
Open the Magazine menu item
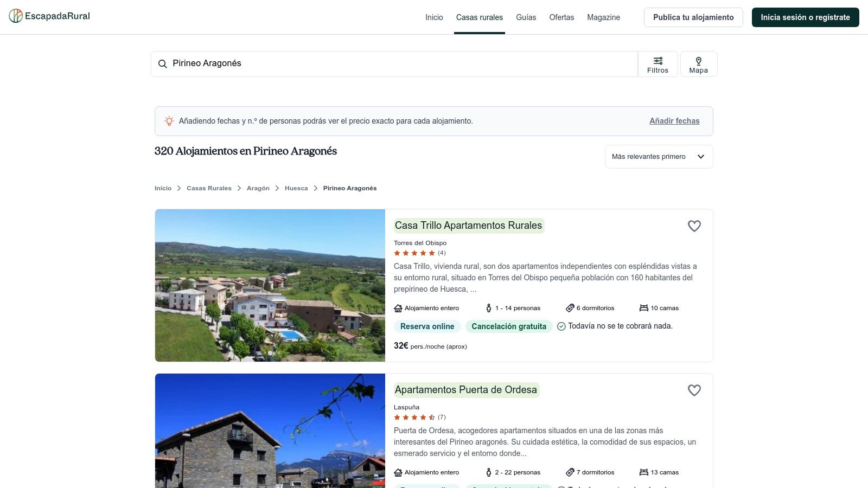click(x=603, y=17)
